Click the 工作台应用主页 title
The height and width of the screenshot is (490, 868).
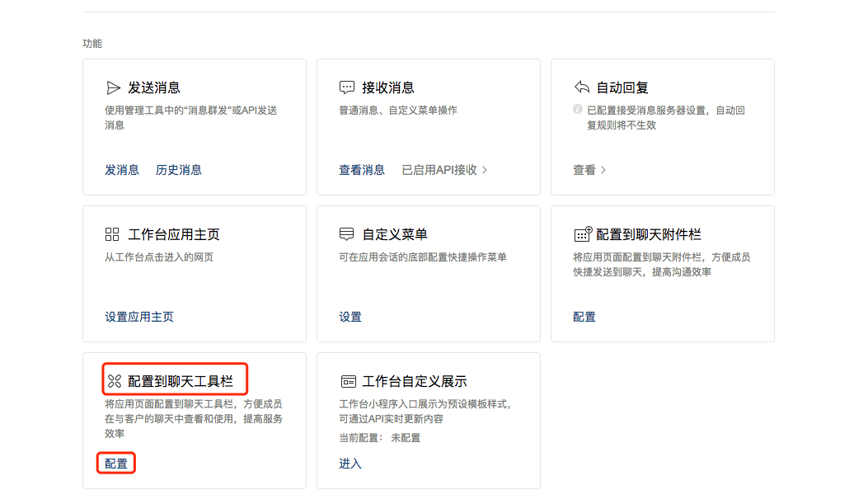(x=174, y=234)
